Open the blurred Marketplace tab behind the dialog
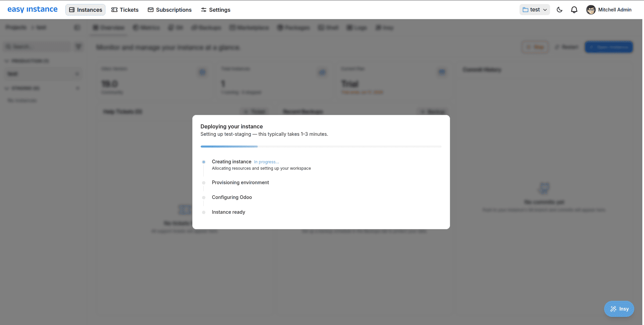This screenshot has width=644, height=325. pos(249,28)
